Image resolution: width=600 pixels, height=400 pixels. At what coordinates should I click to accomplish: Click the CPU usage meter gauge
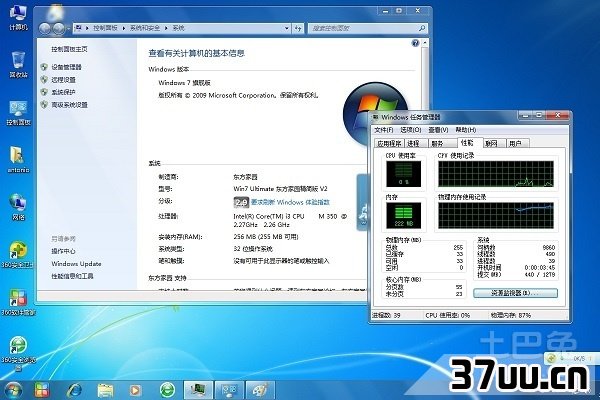403,174
